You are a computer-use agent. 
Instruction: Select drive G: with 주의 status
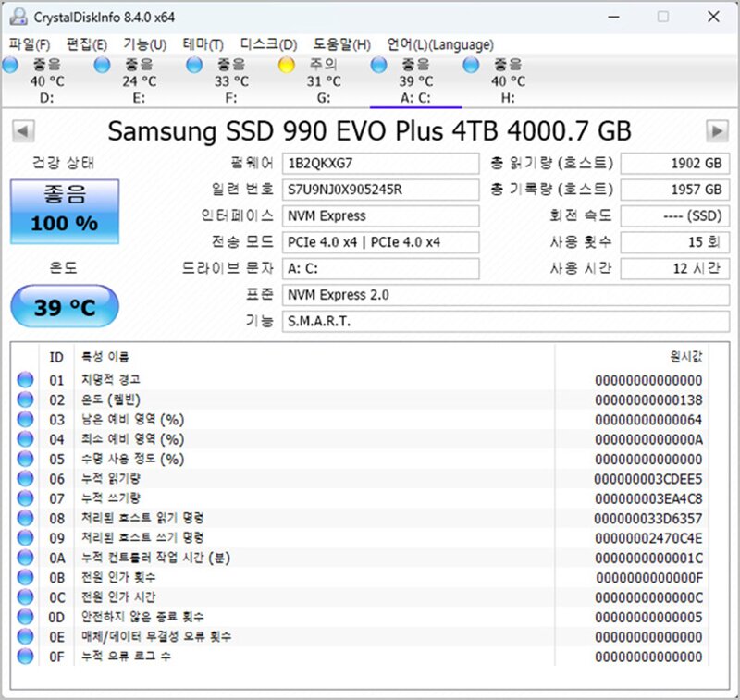pos(324,81)
